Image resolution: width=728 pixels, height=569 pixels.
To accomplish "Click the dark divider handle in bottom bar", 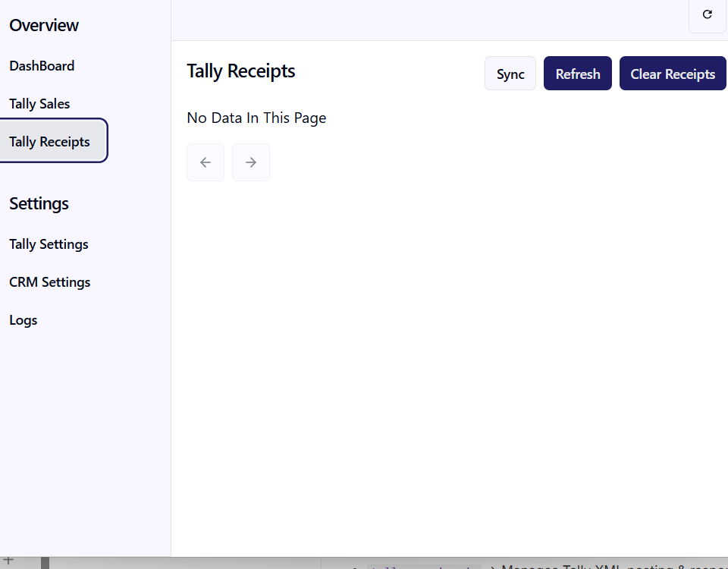I will 45,562.
